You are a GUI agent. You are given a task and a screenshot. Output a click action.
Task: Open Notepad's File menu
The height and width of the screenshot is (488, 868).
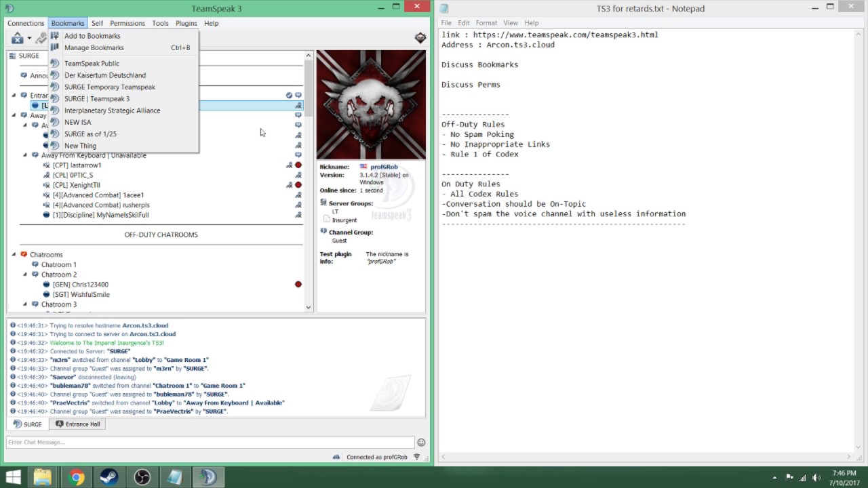[x=446, y=23]
